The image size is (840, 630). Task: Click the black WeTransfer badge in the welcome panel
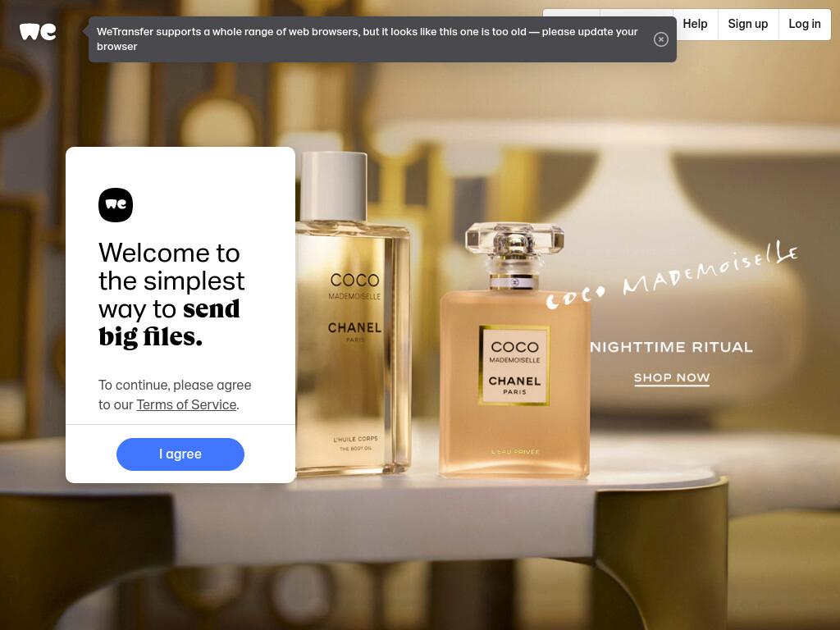[x=116, y=204]
